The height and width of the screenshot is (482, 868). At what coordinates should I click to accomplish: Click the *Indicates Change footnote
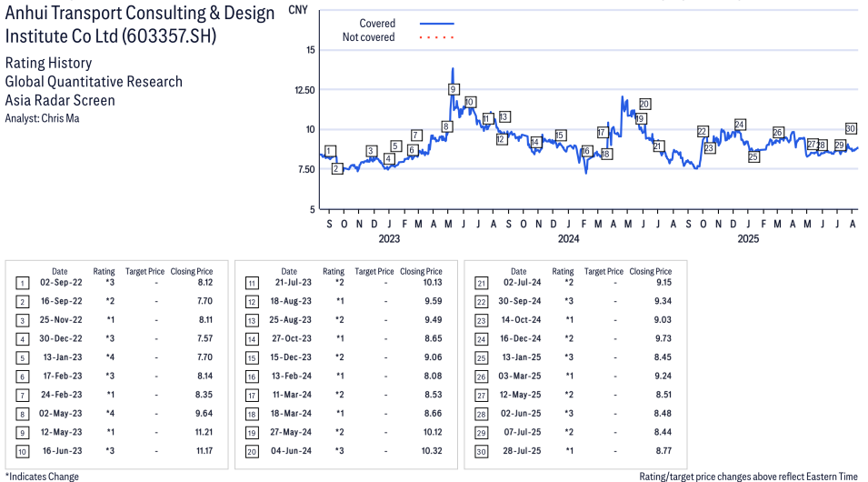[42, 477]
